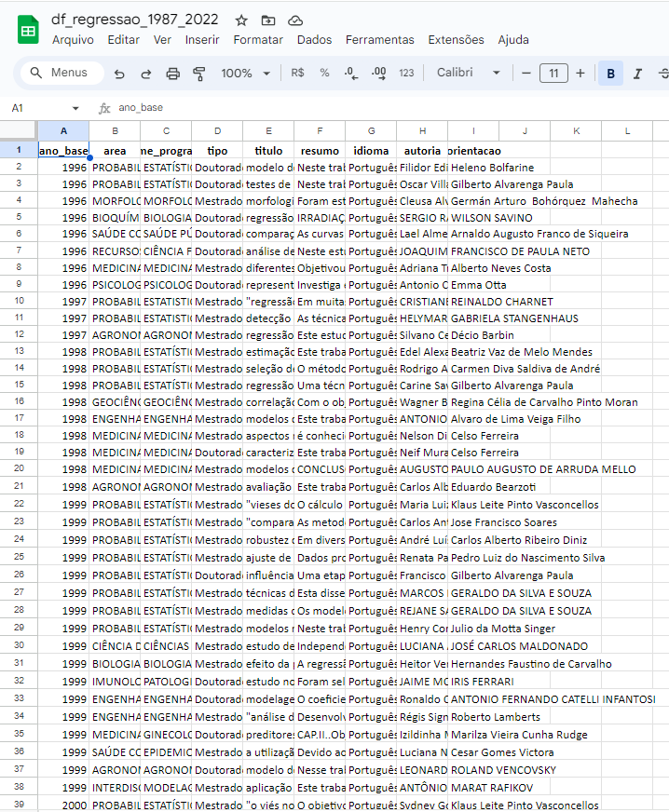Click cell 'Heleno Bolfarine'
The height and width of the screenshot is (812, 669).
[x=492, y=168]
